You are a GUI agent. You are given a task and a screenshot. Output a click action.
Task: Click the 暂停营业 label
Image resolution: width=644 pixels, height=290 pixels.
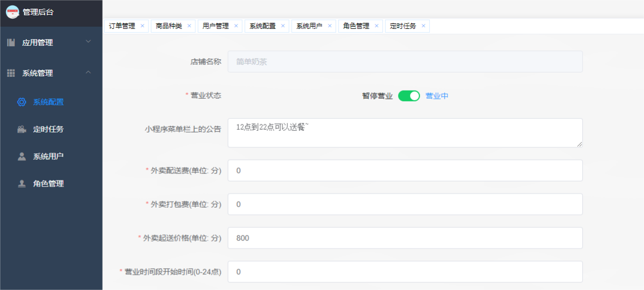coord(377,96)
